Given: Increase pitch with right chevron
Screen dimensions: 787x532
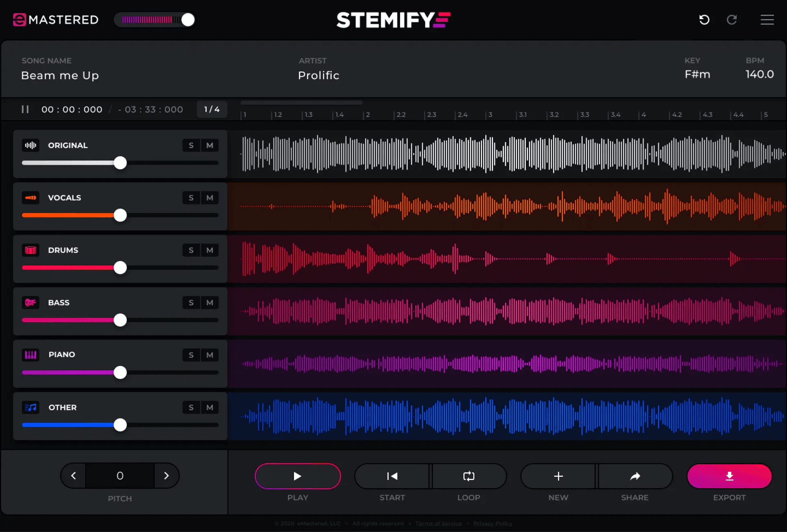Looking at the screenshot, I should (x=166, y=475).
